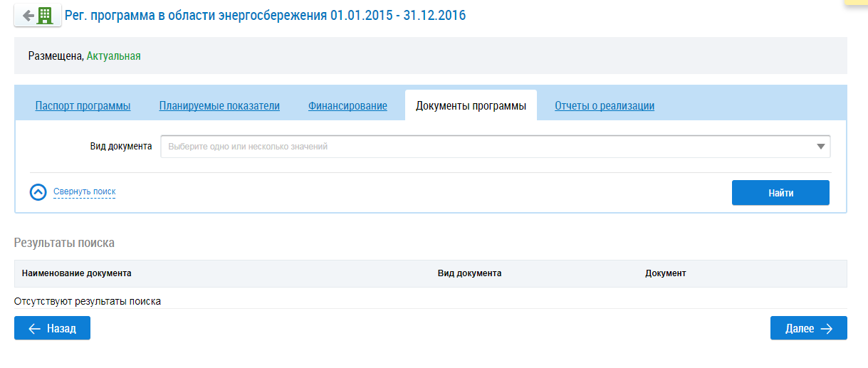The width and height of the screenshot is (868, 368).
Task: Click the Результаты поиска section heading
Action: point(64,243)
